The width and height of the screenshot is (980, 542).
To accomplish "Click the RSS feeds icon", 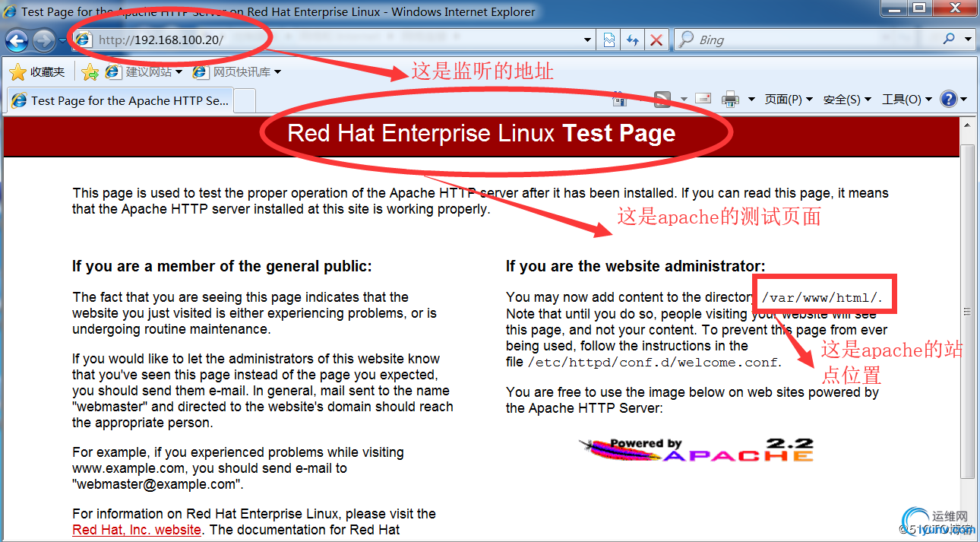I will [x=662, y=99].
